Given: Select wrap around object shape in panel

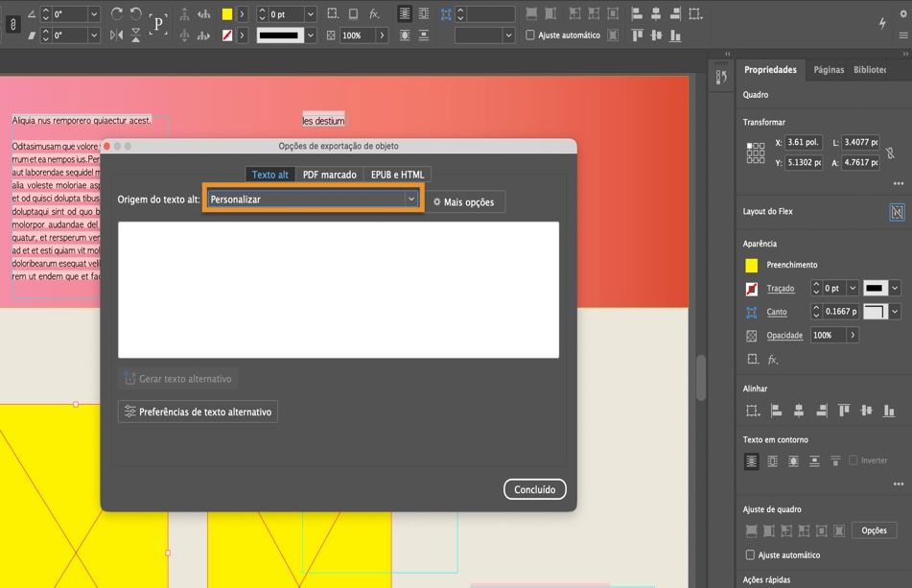Looking at the screenshot, I should [x=793, y=461].
